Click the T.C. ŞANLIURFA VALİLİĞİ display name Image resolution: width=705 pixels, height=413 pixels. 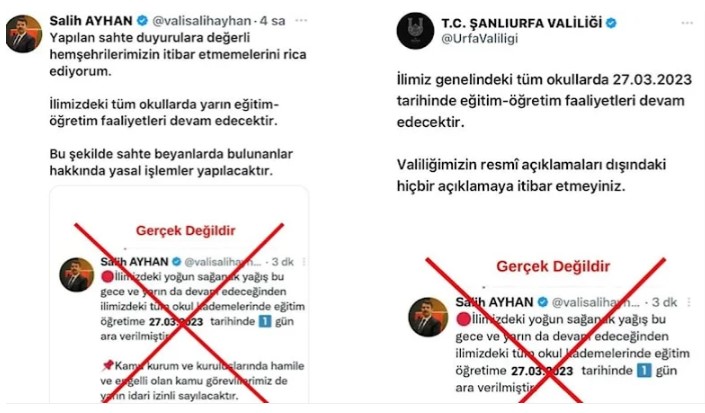pyautogui.click(x=522, y=22)
